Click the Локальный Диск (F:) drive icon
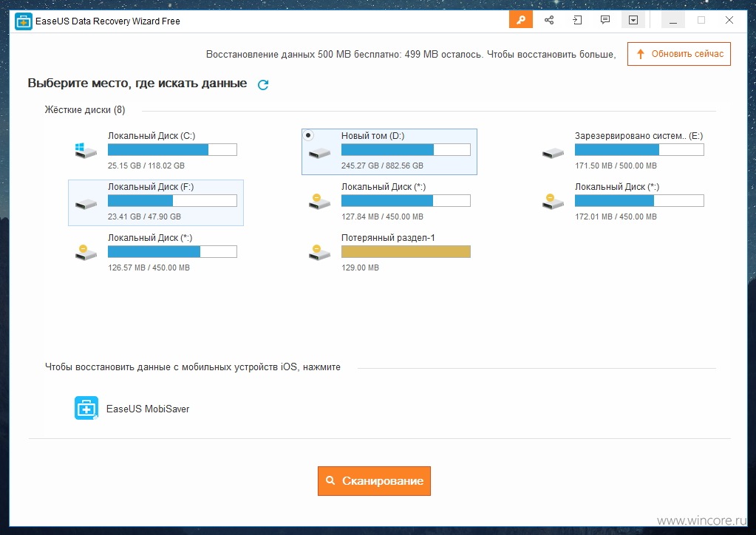Viewport: 756px width, 535px height. coord(86,205)
